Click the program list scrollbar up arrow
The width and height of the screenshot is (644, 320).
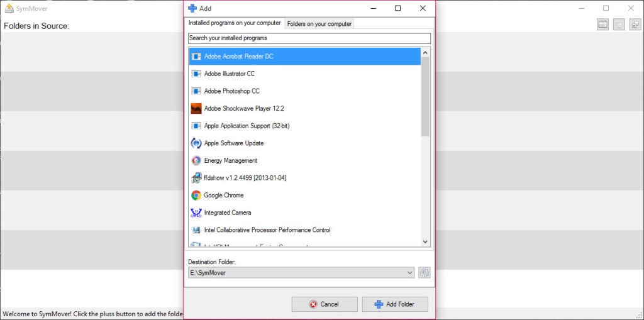[425, 53]
